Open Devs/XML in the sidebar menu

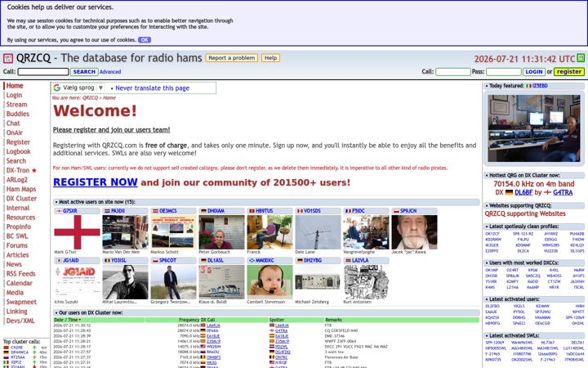20,321
